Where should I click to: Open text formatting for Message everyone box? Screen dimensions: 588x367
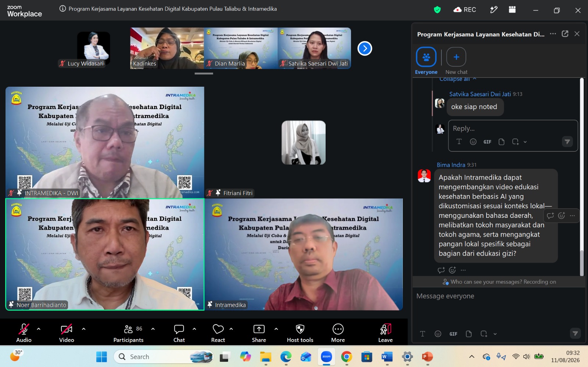[423, 334]
